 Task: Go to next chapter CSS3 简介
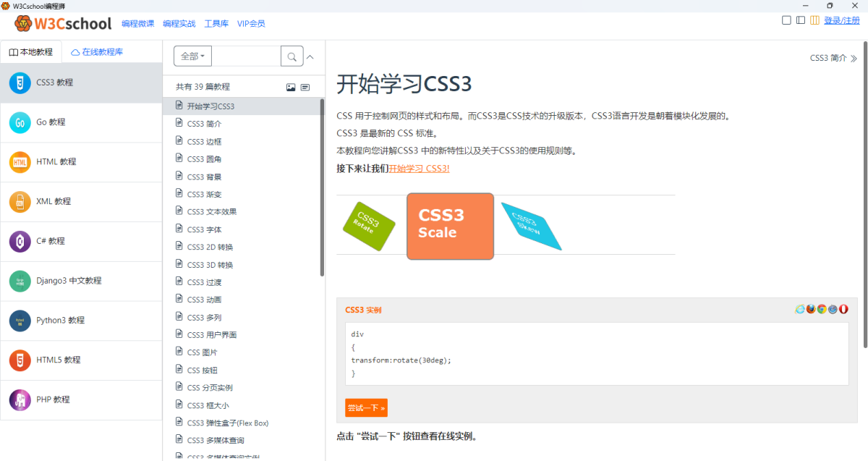pyautogui.click(x=833, y=59)
